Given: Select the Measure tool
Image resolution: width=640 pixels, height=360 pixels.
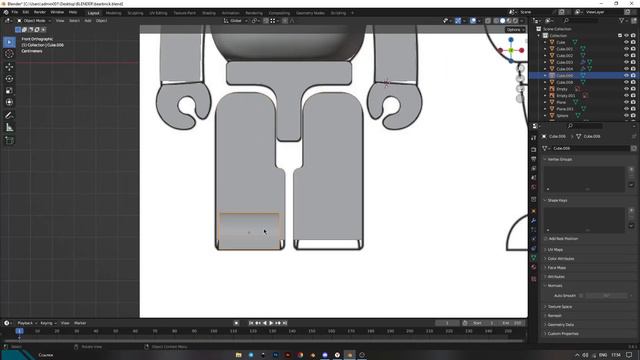Looking at the screenshot, I should click(9, 128).
